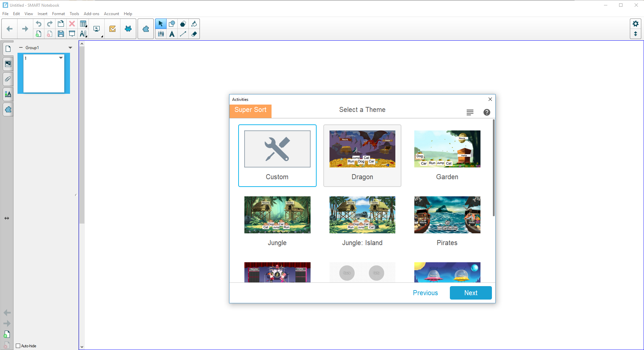This screenshot has height=350, width=644.
Task: Select the Fill paint bucket tool
Action: pos(194,24)
